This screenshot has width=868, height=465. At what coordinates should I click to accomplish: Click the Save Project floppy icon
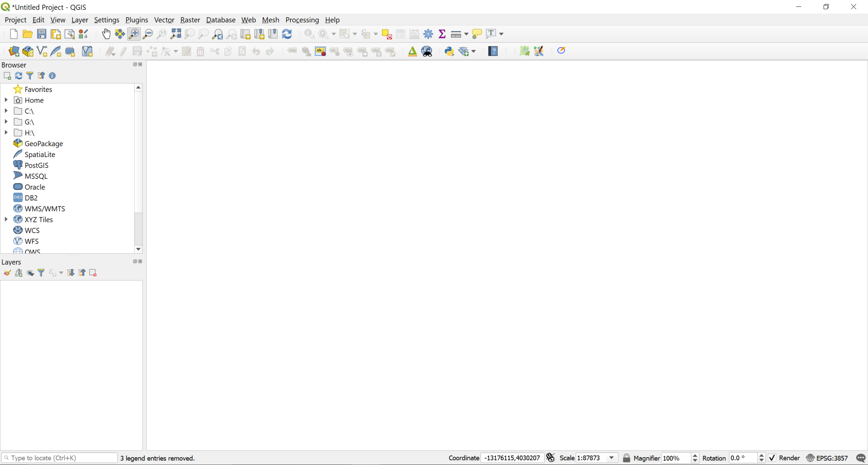tap(42, 34)
